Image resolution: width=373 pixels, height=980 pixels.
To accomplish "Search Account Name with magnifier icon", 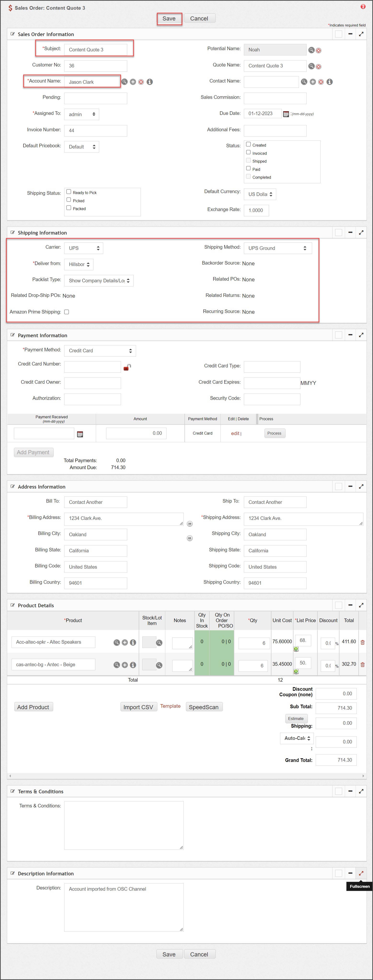I will [x=124, y=81].
